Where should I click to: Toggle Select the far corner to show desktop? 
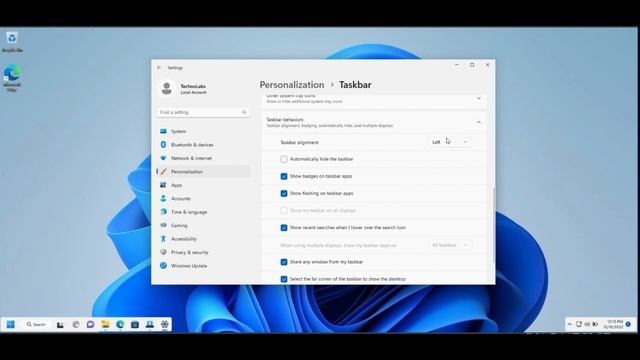[x=284, y=279]
